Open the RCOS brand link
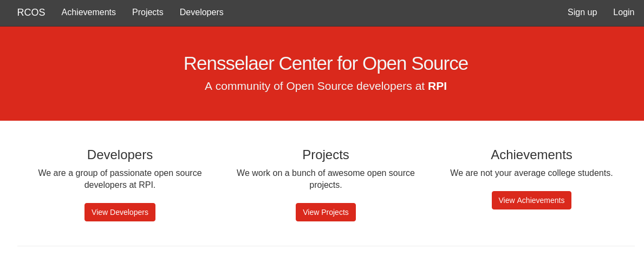This screenshot has width=644, height=262. (31, 12)
